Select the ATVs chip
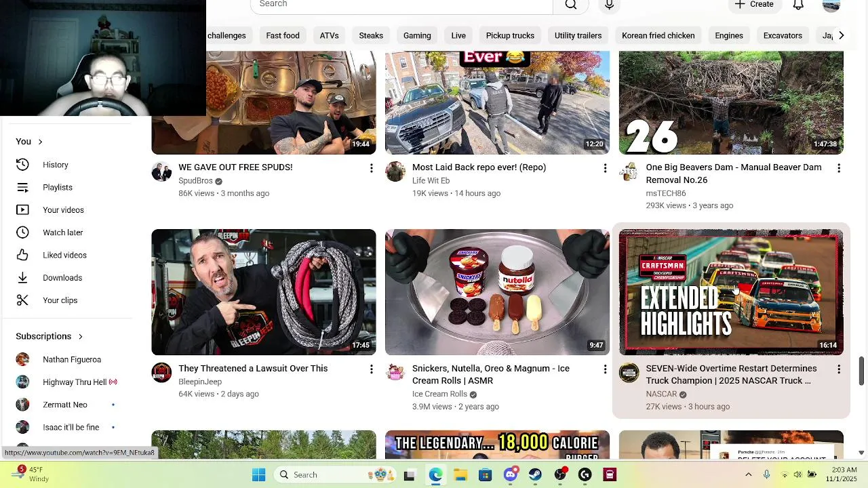Image resolution: width=868 pixels, height=488 pixels. pyautogui.click(x=329, y=35)
